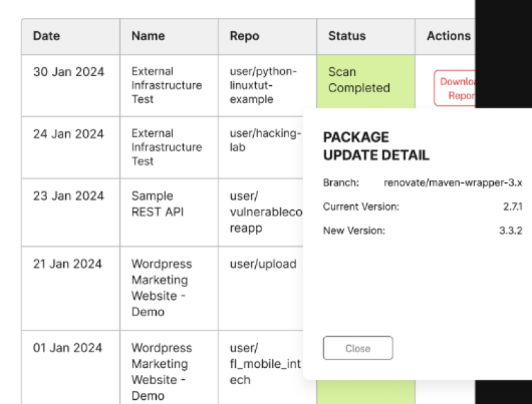This screenshot has width=532, height=404.
Task: Click the Repo column header
Action: [x=244, y=36]
